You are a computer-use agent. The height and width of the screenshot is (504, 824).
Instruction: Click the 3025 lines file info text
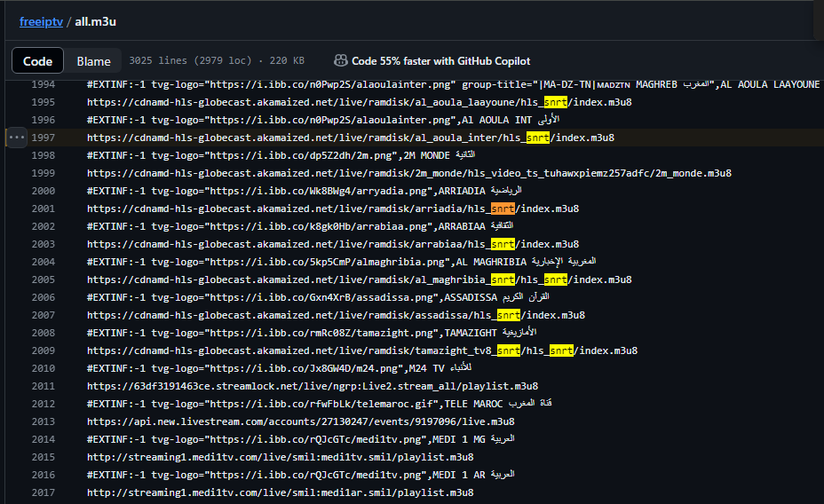click(217, 61)
